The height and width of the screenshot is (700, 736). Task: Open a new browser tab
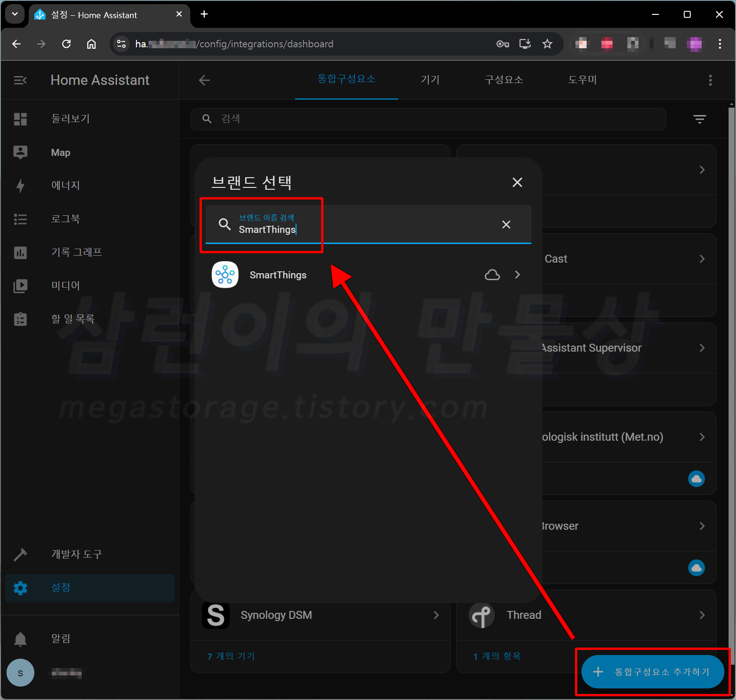204,14
